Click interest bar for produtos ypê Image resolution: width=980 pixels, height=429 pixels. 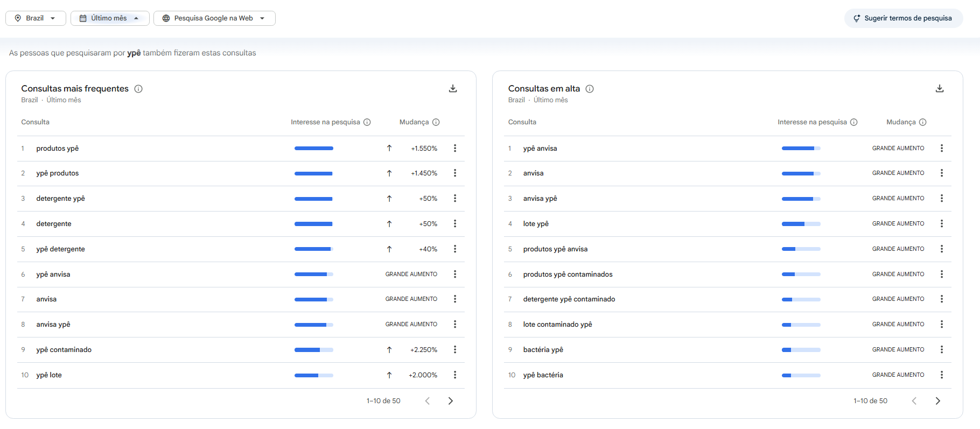pyautogui.click(x=314, y=148)
